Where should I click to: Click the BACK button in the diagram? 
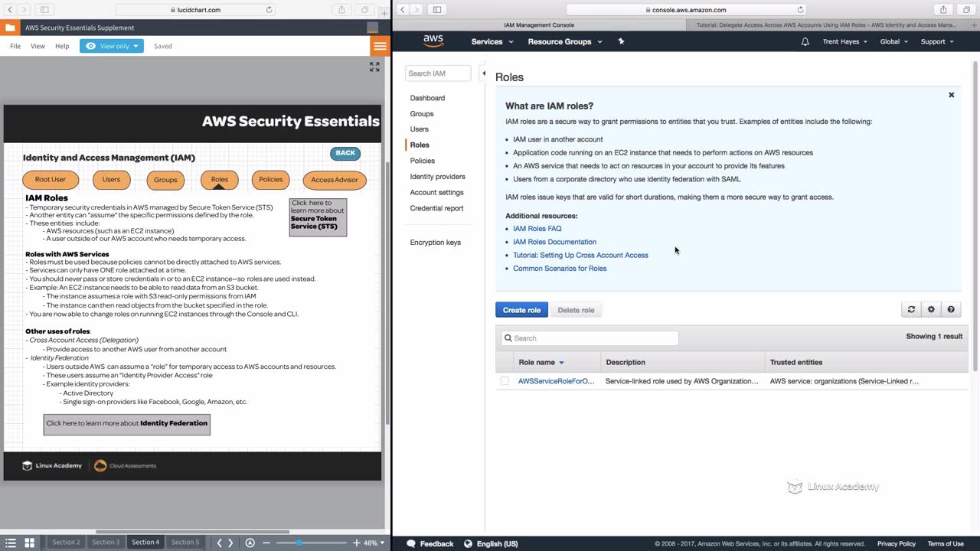345,153
